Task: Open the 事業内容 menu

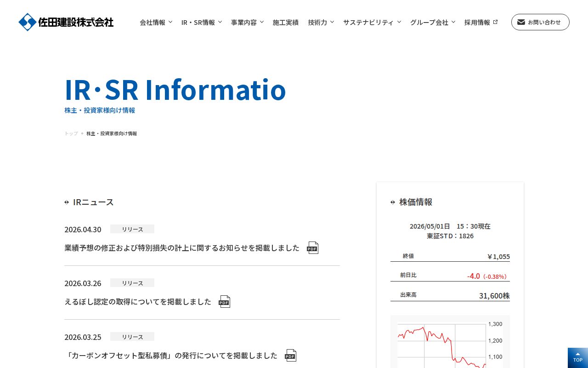Action: click(244, 22)
